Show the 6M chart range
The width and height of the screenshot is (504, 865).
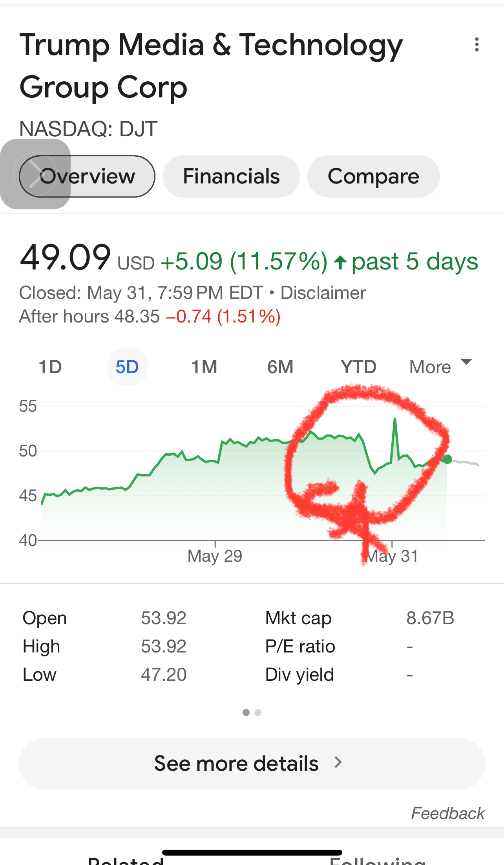[x=280, y=367]
